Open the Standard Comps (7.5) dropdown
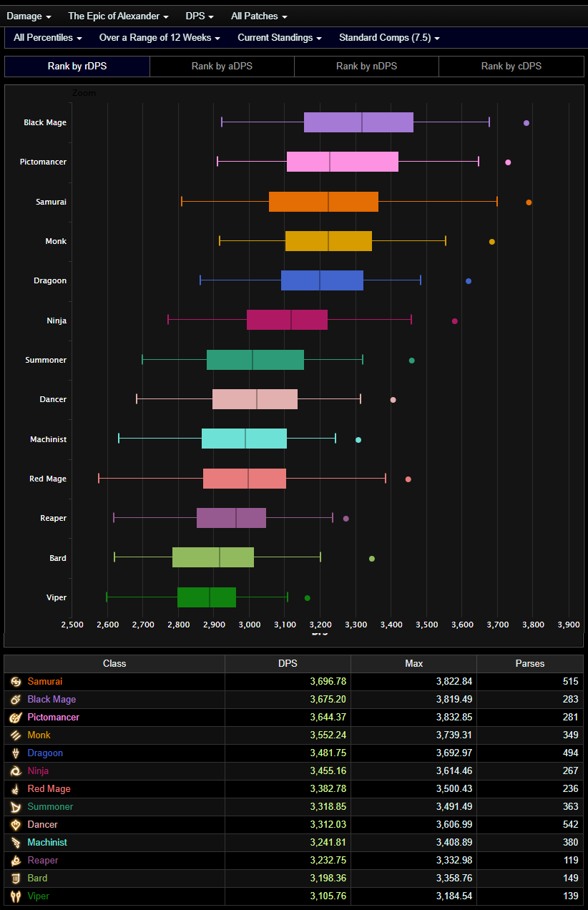 tap(389, 37)
